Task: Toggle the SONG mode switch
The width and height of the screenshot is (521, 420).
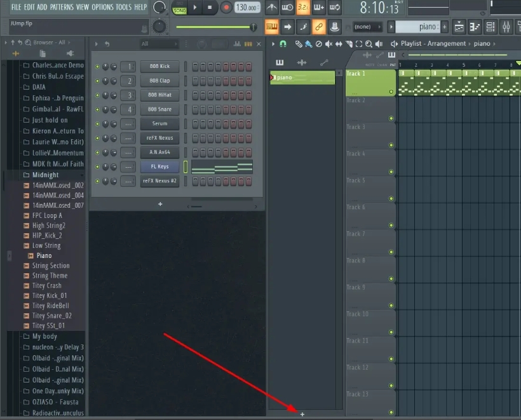Action: [180, 10]
